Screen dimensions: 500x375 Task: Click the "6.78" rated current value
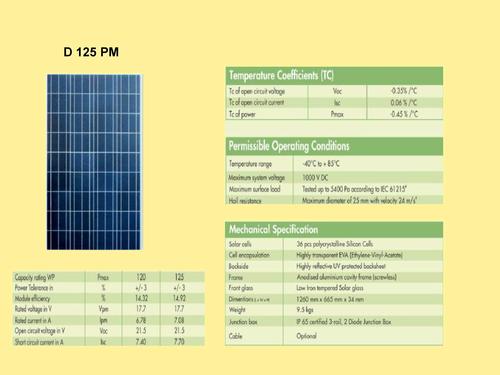click(x=141, y=320)
